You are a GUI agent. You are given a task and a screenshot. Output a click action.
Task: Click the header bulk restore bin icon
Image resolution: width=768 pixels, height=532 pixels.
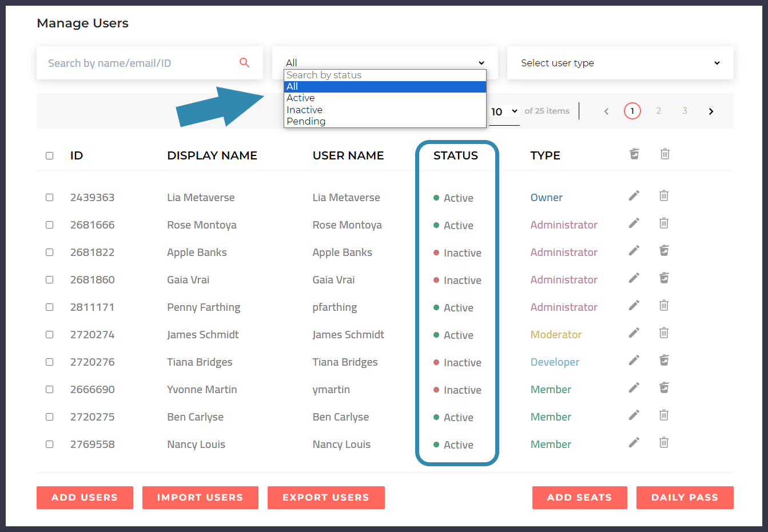pyautogui.click(x=634, y=154)
